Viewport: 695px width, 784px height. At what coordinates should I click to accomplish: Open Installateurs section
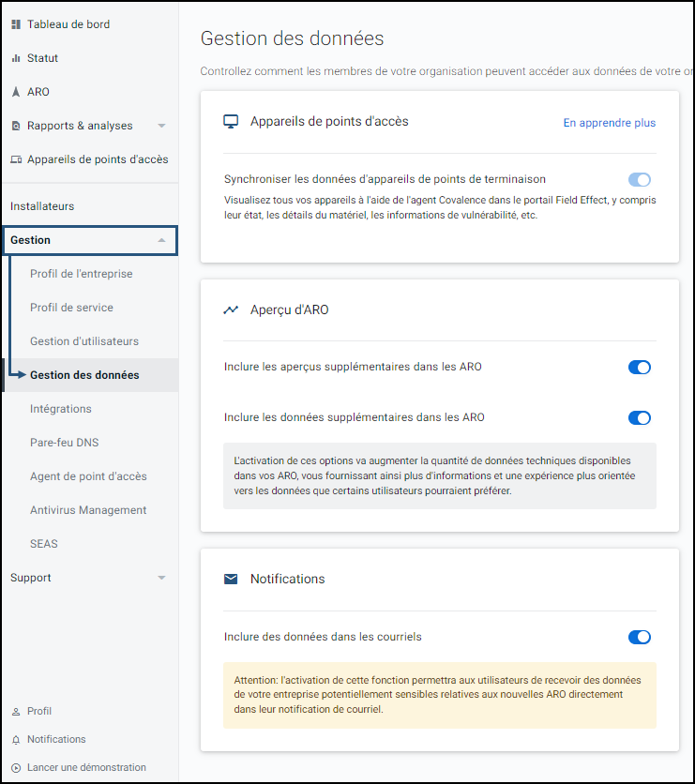click(42, 206)
